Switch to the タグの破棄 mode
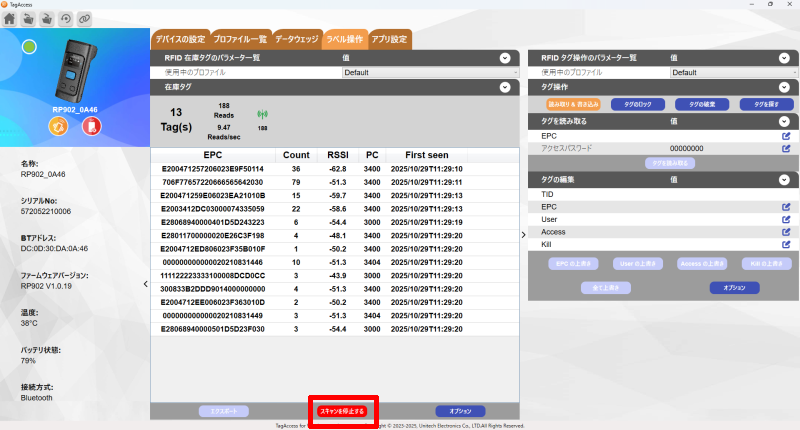The image size is (800, 430). 698,104
